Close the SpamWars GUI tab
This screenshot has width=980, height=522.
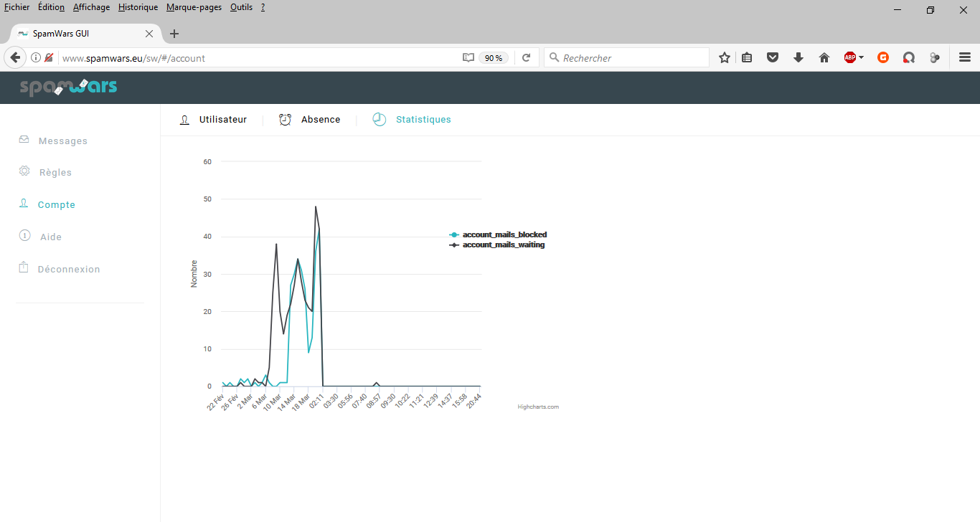tap(149, 34)
